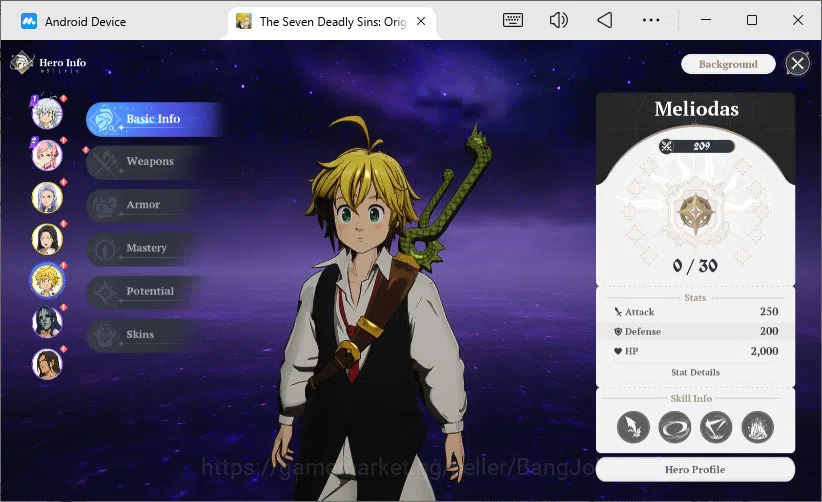This screenshot has height=502, width=822.
Task: Click the Background button
Action: pyautogui.click(x=728, y=64)
